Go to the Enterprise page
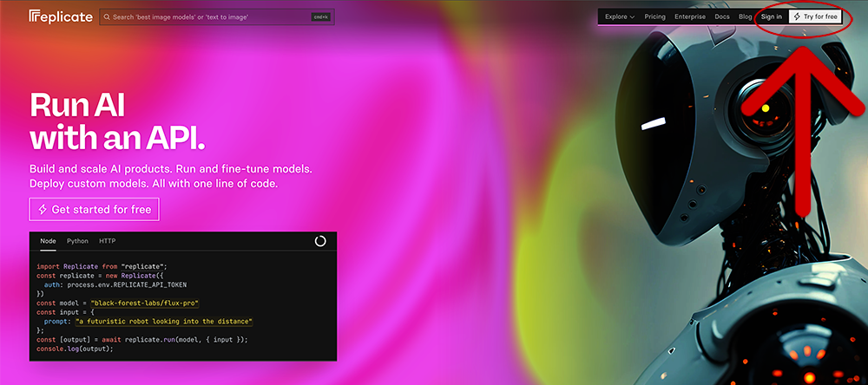Image resolution: width=868 pixels, height=385 pixels. (690, 16)
